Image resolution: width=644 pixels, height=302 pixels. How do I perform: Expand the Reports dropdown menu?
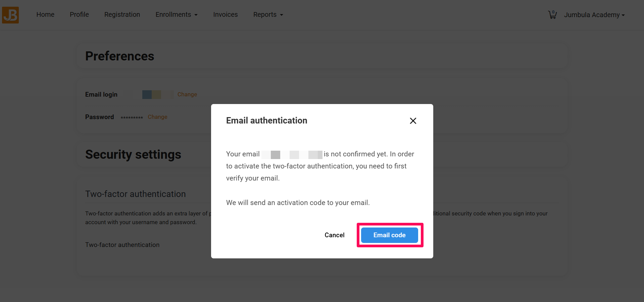pos(268,15)
